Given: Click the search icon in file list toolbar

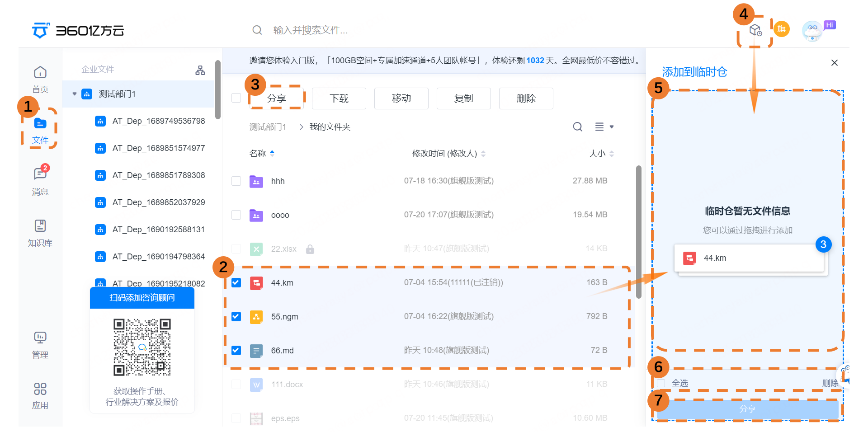Looking at the screenshot, I should point(578,127).
